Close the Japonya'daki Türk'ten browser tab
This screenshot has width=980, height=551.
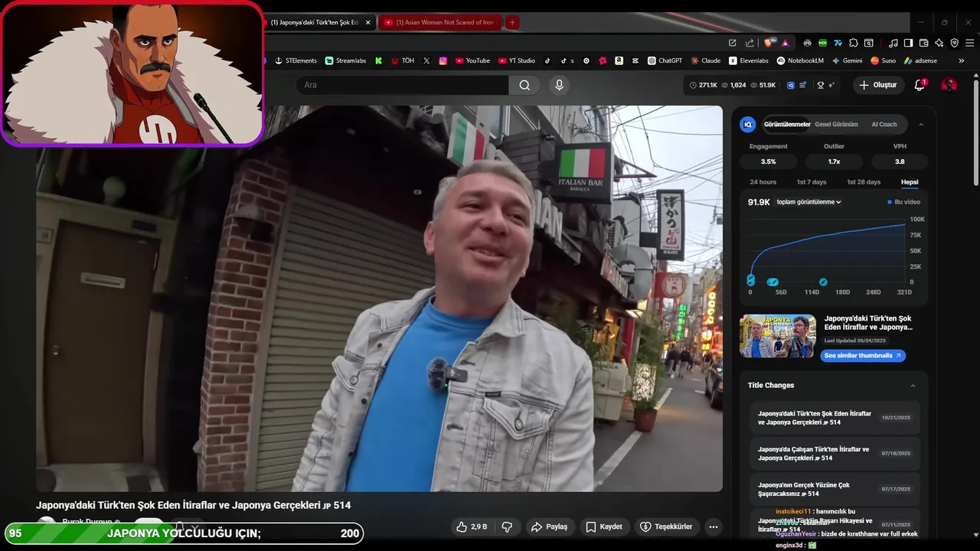coord(367,22)
